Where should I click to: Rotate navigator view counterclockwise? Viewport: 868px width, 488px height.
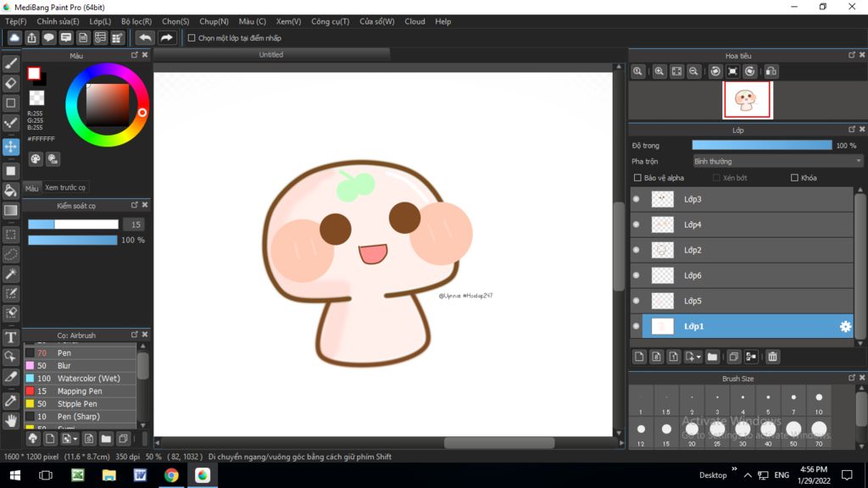(x=715, y=71)
